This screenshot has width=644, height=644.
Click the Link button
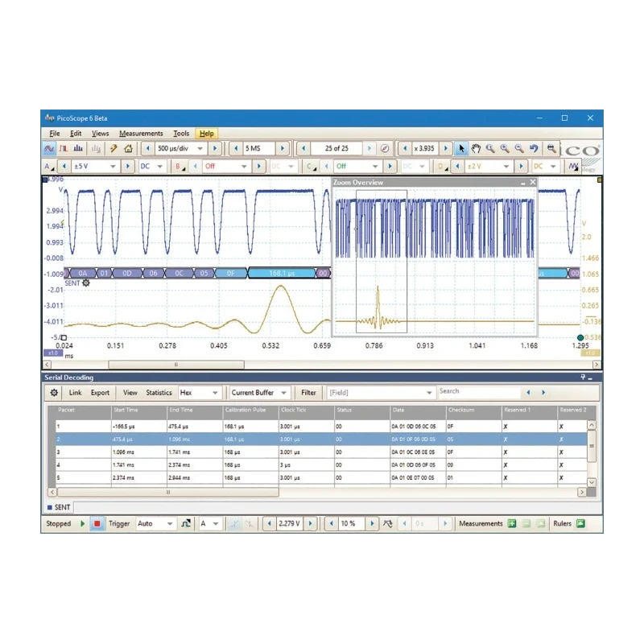75,393
